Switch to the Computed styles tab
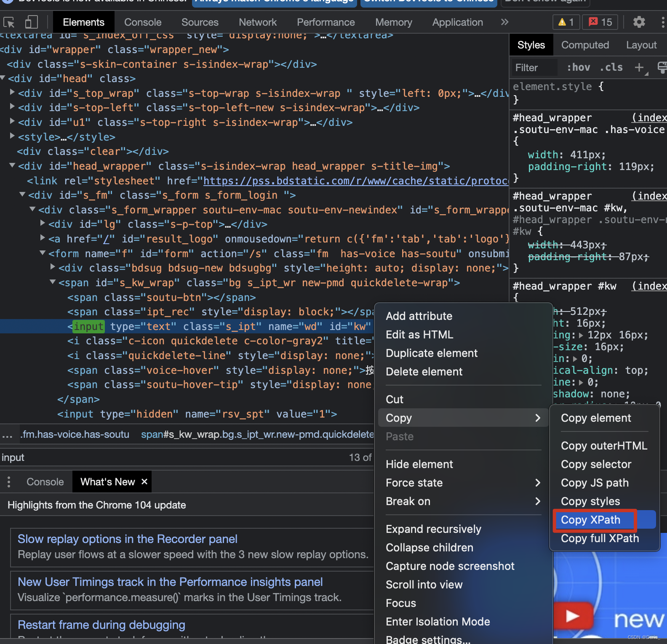This screenshot has width=667, height=644. click(585, 45)
